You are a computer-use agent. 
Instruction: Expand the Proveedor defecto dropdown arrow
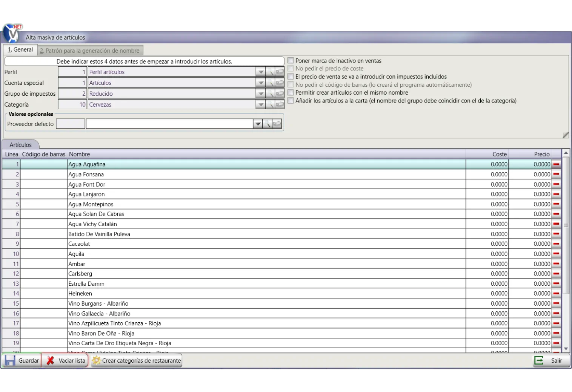[x=258, y=124]
